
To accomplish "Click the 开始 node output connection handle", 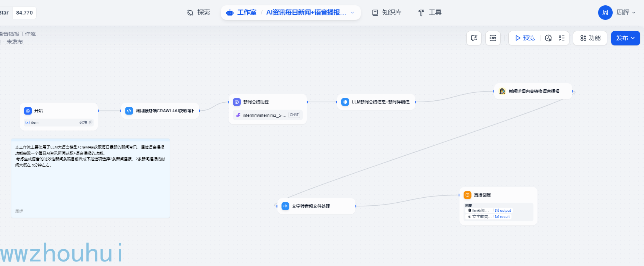I will (98, 111).
